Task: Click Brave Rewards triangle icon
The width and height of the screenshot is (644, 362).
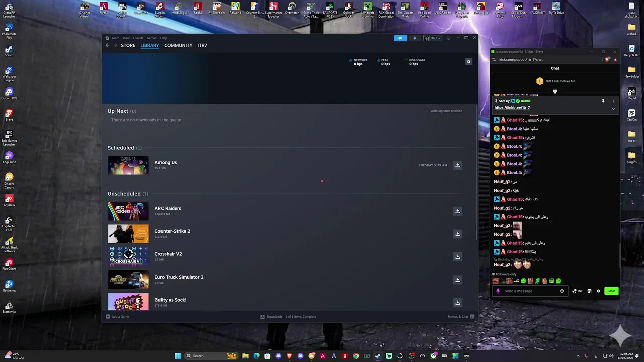Action: [x=615, y=60]
